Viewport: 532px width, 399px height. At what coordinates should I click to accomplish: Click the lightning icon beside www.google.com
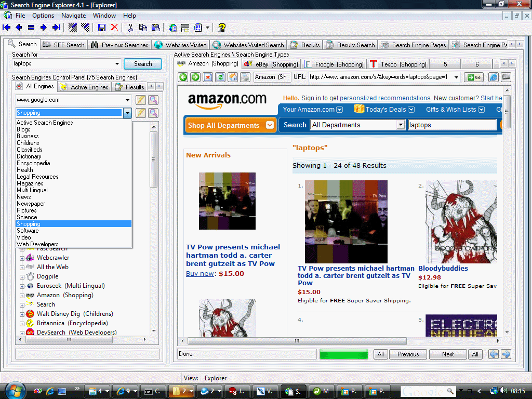[140, 100]
